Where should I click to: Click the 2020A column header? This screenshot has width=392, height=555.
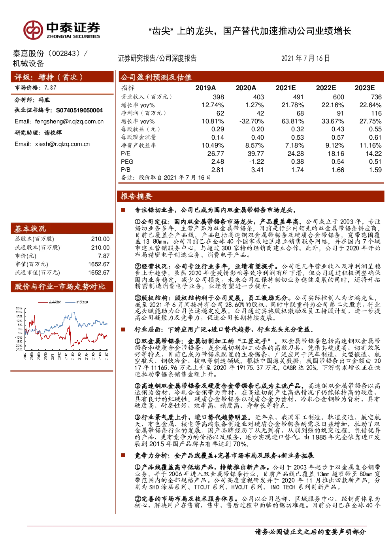click(x=246, y=88)
